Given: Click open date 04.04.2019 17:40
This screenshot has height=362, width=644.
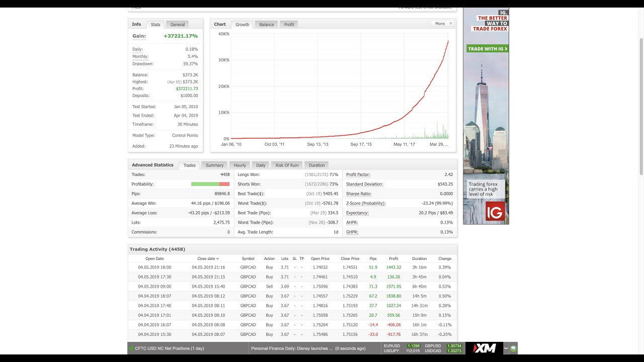Looking at the screenshot, I should coord(154,306).
